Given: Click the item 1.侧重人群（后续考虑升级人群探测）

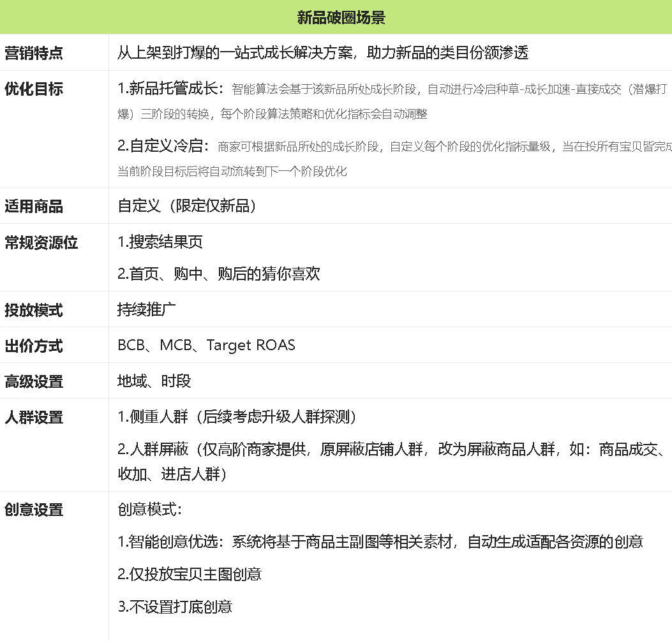Looking at the screenshot, I should tap(237, 416).
